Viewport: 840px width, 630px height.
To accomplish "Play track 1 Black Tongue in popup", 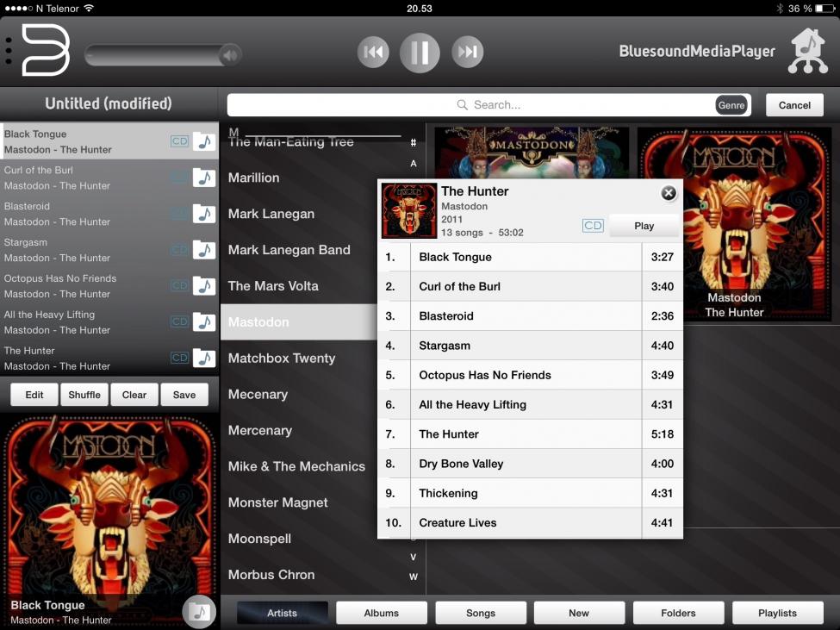I will click(531, 257).
